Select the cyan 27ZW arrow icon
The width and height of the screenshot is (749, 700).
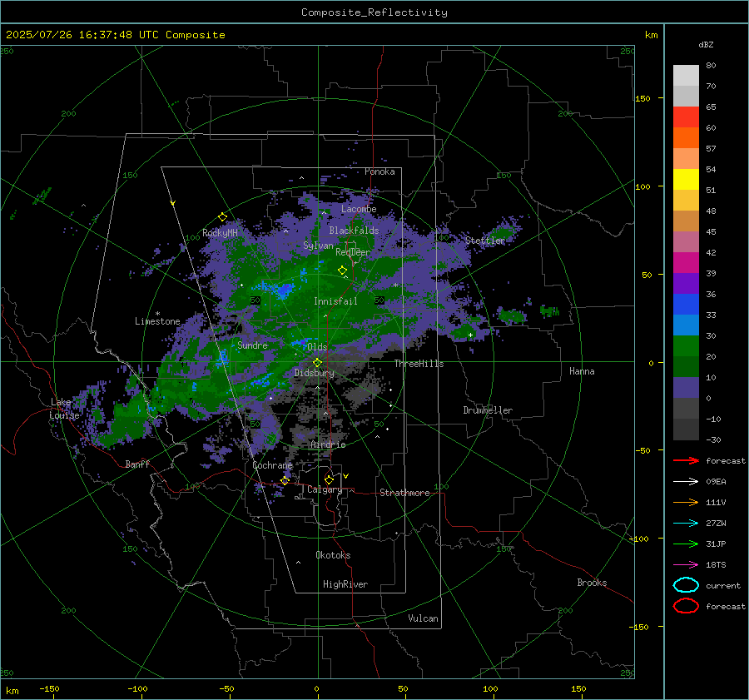686,524
